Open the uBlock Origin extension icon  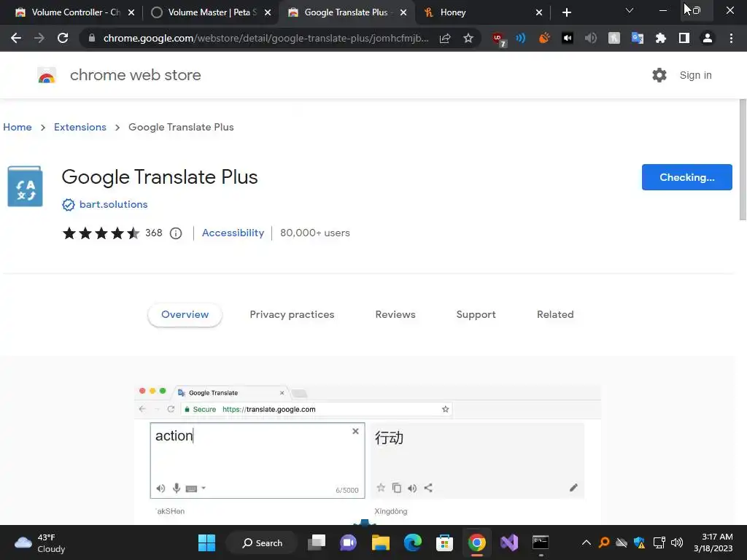click(x=498, y=39)
